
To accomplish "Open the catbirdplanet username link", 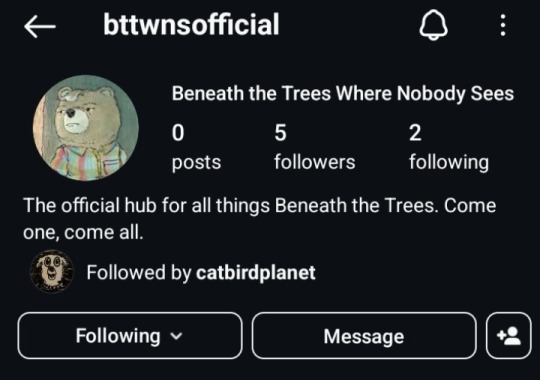I will pyautogui.click(x=256, y=273).
